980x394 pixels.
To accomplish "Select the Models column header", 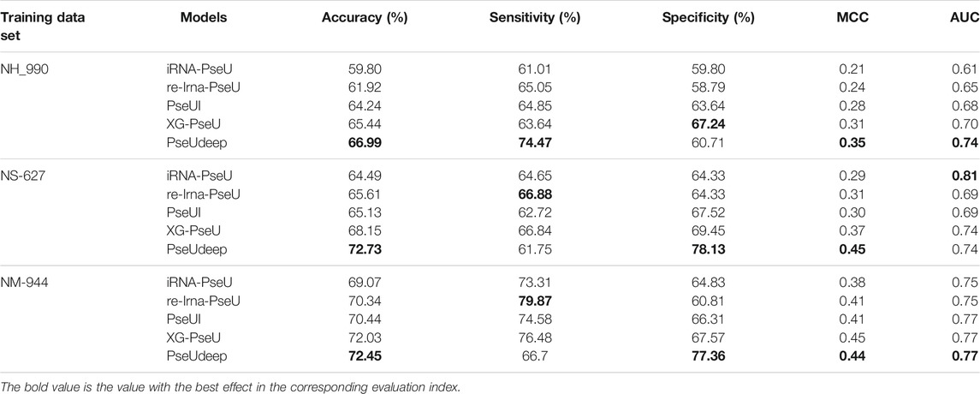I will point(203,18).
